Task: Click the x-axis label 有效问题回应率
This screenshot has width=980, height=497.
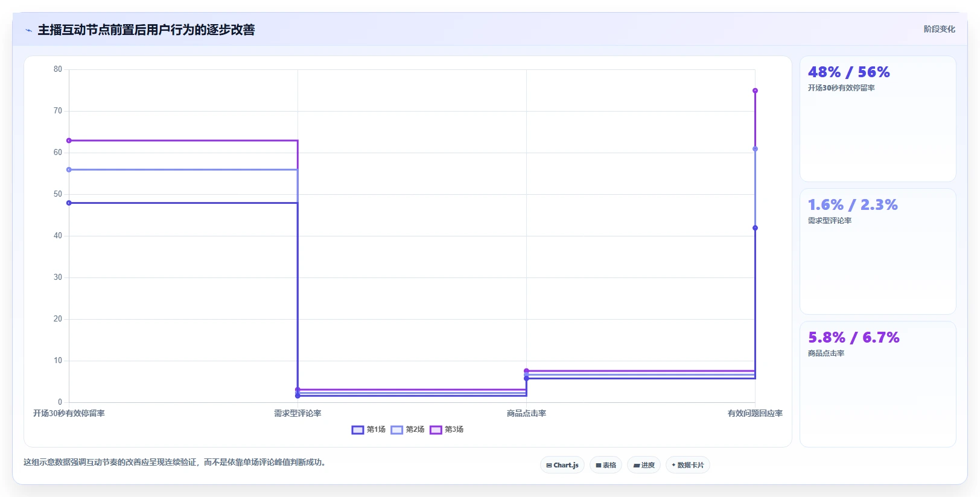Action: pyautogui.click(x=755, y=414)
